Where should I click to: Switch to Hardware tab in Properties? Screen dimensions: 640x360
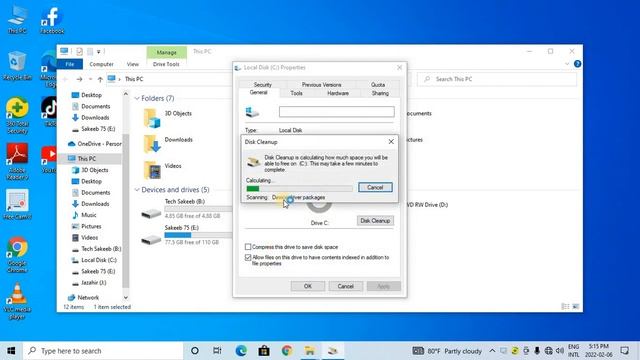click(338, 93)
